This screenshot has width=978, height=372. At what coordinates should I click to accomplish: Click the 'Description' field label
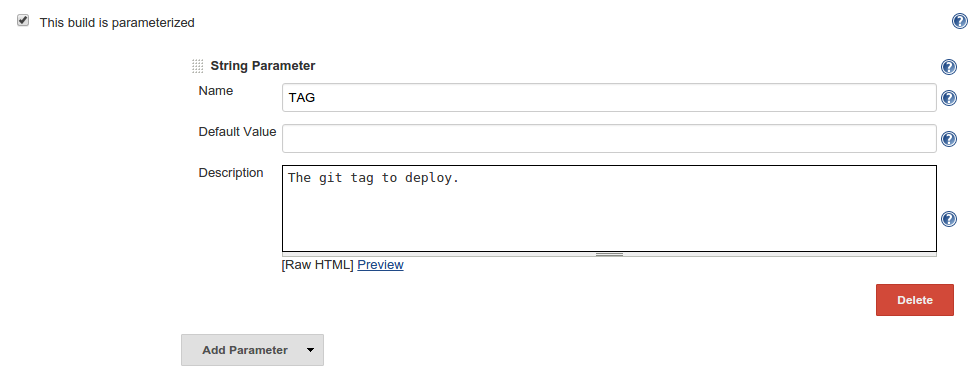[x=231, y=172]
